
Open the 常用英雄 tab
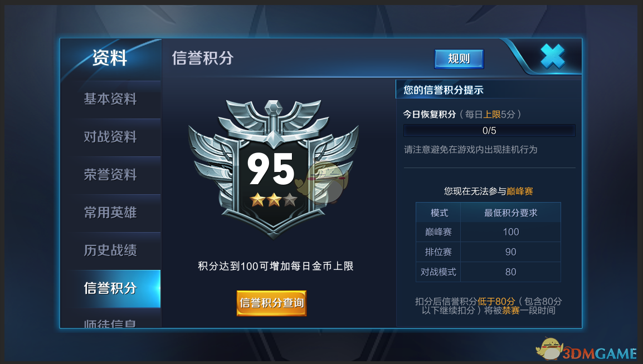[110, 213]
